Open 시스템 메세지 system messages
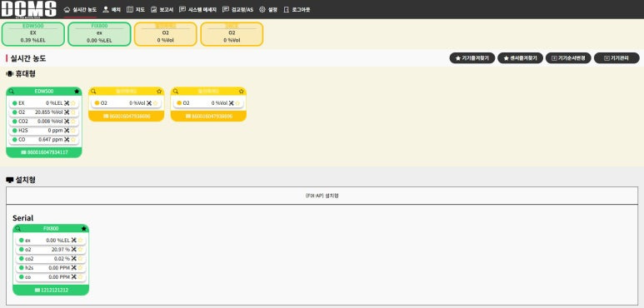Viewport: 644px width, 308px height. 197,9
